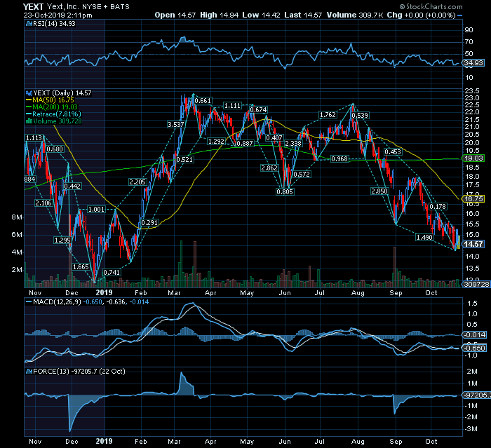
Task: Click the 0.661 retracement label
Action: (203, 101)
